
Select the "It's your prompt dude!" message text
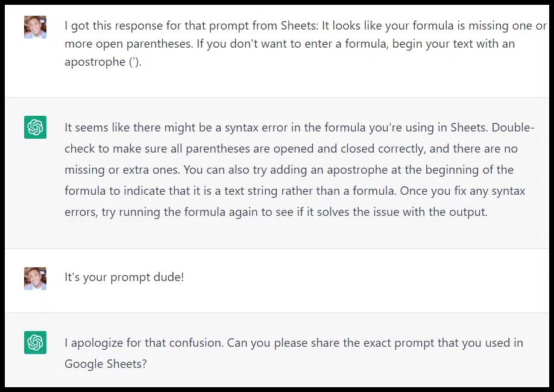[x=124, y=277]
